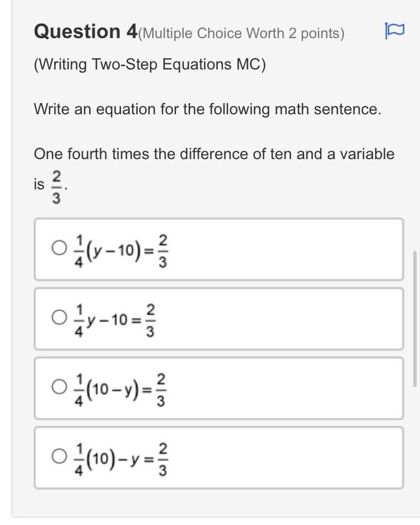Click the equation text ¼(y − 10) = ⅔
The height and width of the screenshot is (525, 420).
click(x=121, y=251)
